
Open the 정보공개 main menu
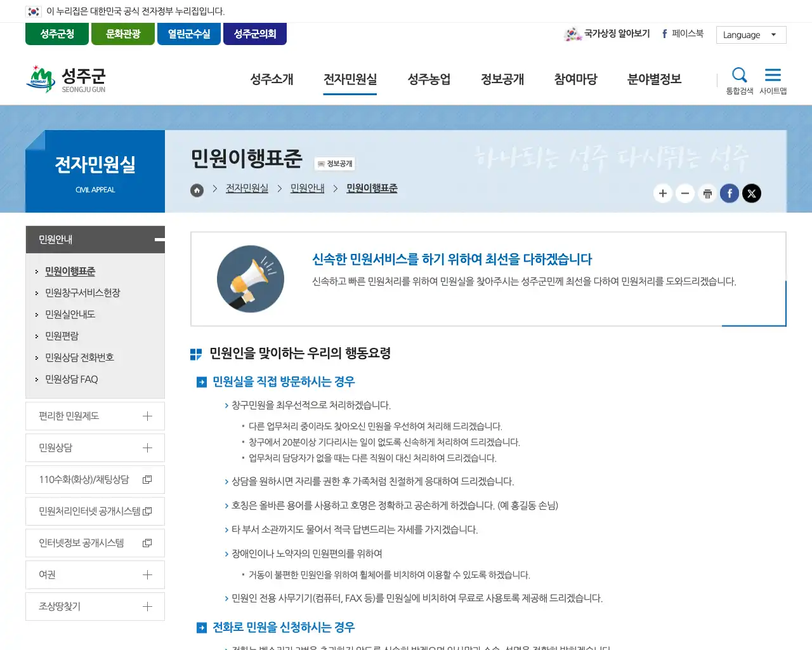[x=502, y=79]
